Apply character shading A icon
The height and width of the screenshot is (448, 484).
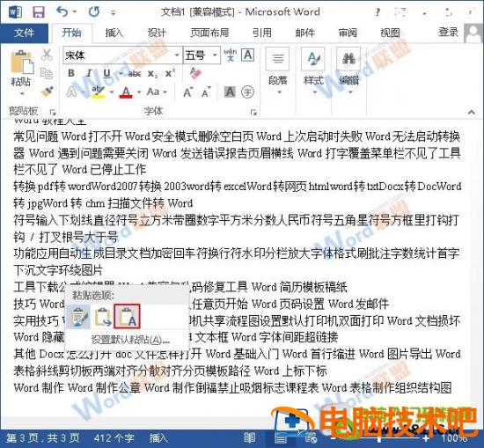pyautogui.click(x=230, y=92)
